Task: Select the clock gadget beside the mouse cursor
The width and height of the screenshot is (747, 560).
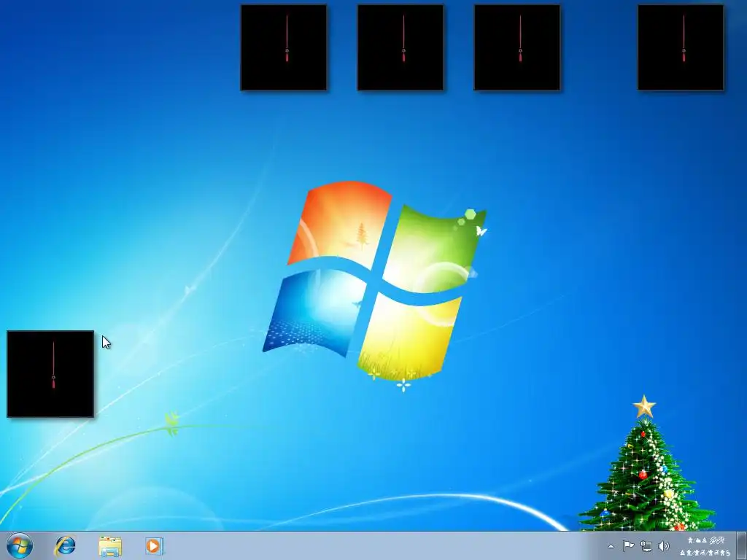Action: [50, 374]
